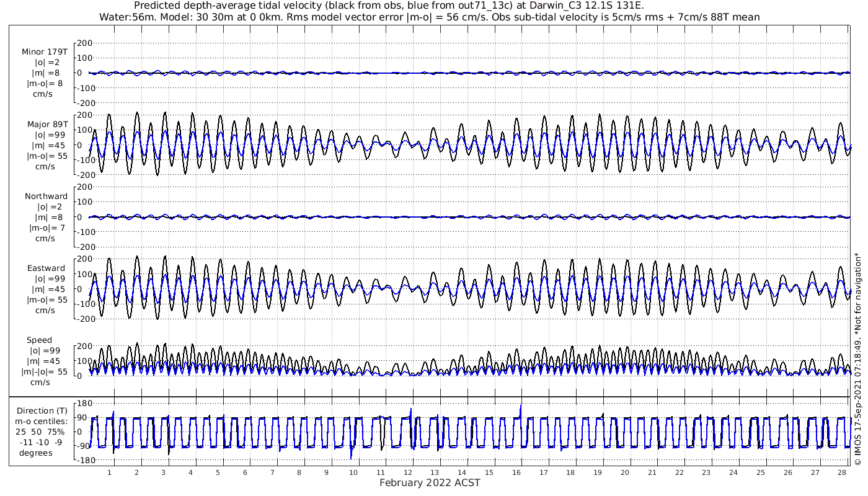Viewport: 868px width, 496px height.
Task: Click day tick label '10' on the date axis
Action: pyautogui.click(x=353, y=472)
